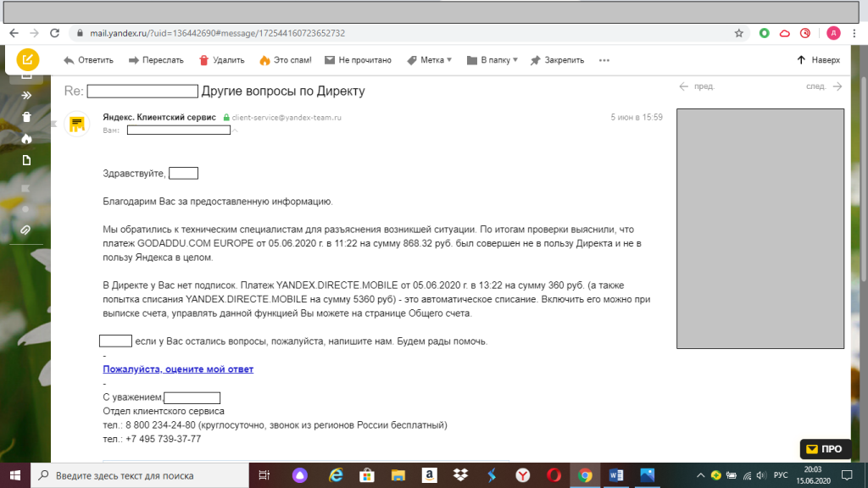
Task: Open link Пожалуйста, оцените мой ответ
Action: [178, 369]
